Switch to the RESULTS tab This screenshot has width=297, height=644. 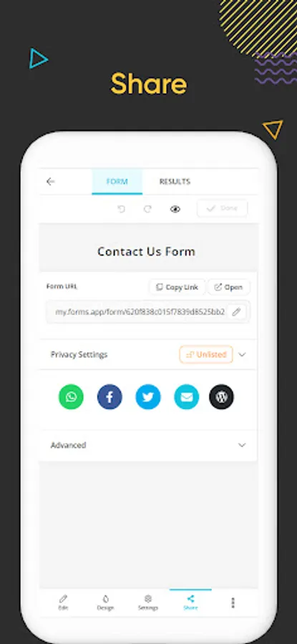(175, 182)
